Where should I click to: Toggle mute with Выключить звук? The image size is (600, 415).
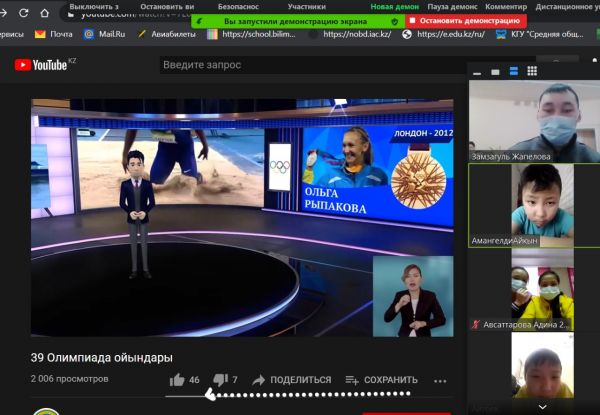click(93, 6)
